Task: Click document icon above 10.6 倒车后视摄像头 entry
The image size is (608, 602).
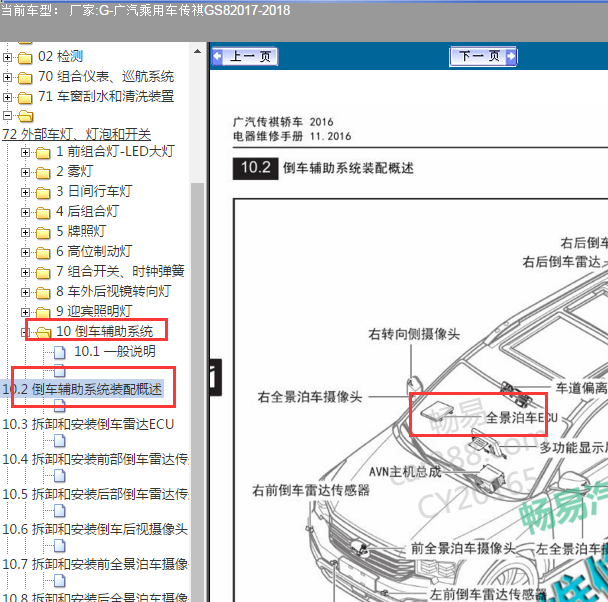Action: (x=60, y=511)
